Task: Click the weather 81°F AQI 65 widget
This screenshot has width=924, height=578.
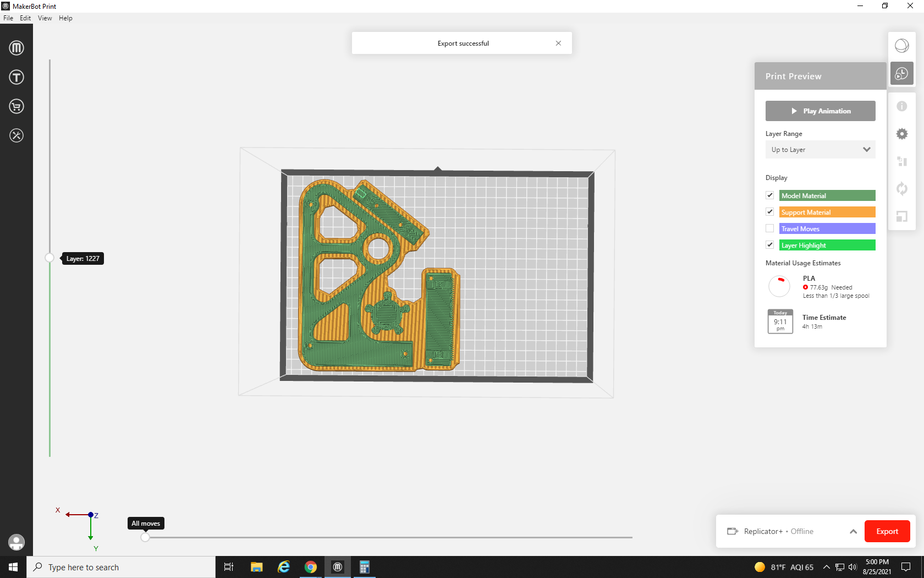Action: (784, 567)
